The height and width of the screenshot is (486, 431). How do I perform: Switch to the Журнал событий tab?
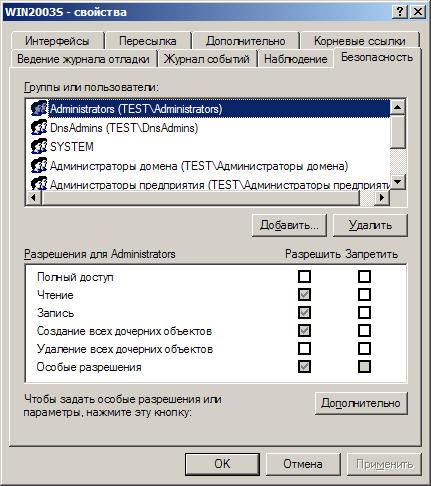(x=207, y=59)
